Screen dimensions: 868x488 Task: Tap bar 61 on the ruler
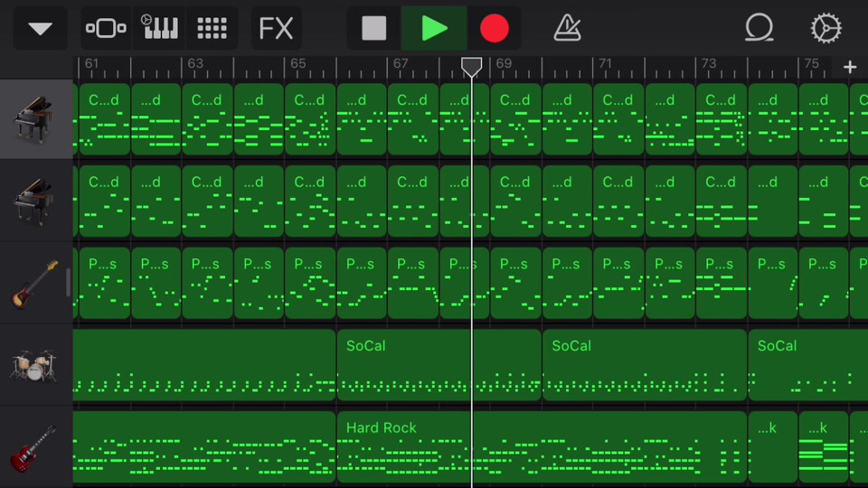pyautogui.click(x=91, y=63)
